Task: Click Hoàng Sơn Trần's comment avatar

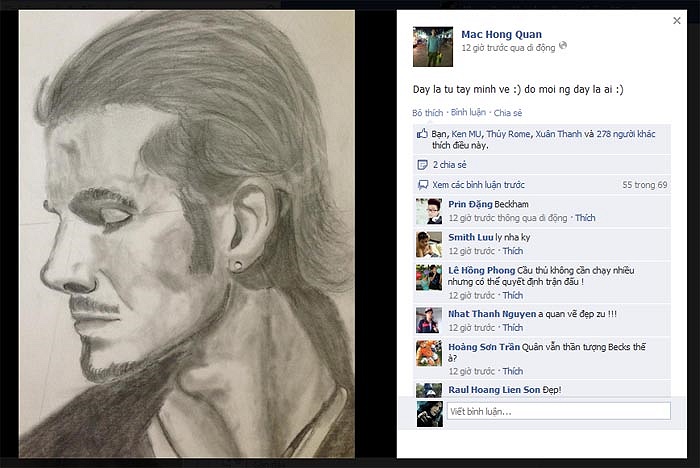Action: pyautogui.click(x=429, y=353)
